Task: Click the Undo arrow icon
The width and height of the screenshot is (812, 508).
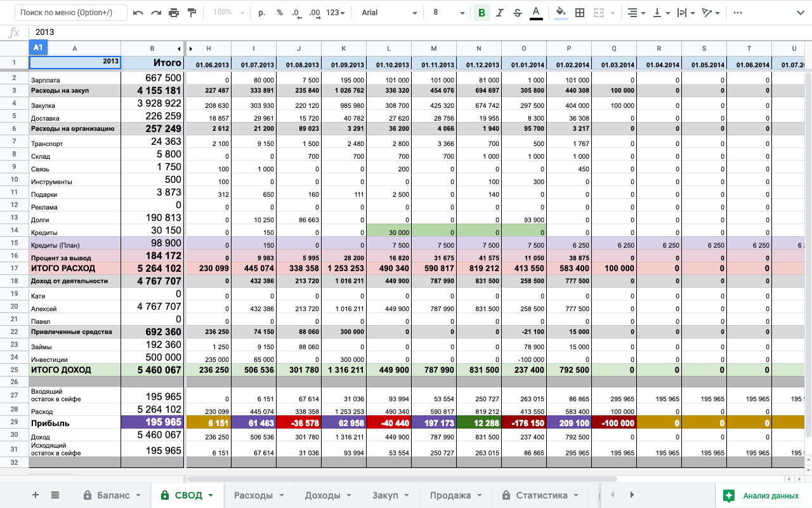Action: [x=138, y=13]
